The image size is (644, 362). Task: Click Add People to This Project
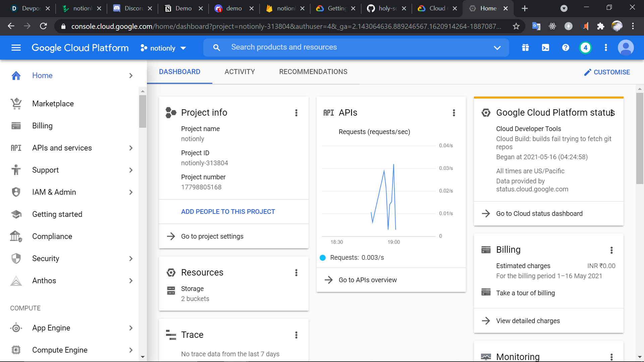[228, 212]
